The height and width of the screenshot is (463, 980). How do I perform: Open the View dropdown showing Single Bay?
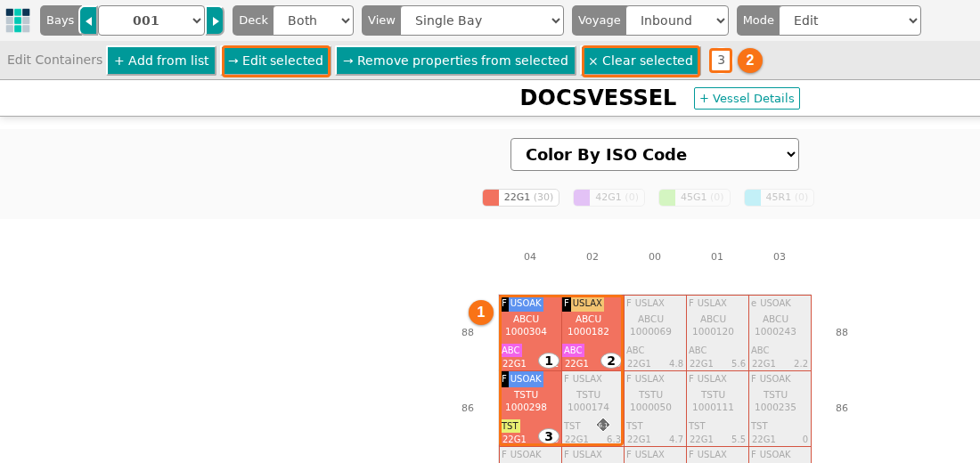482,20
